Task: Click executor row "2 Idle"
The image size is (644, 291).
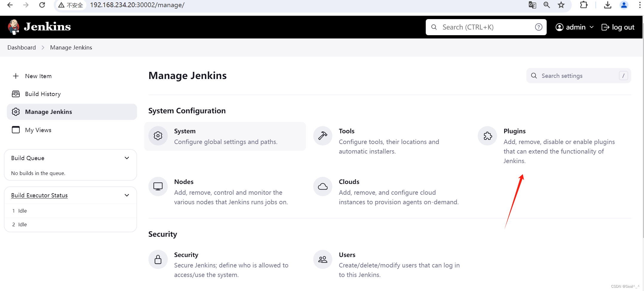Action: pyautogui.click(x=70, y=225)
